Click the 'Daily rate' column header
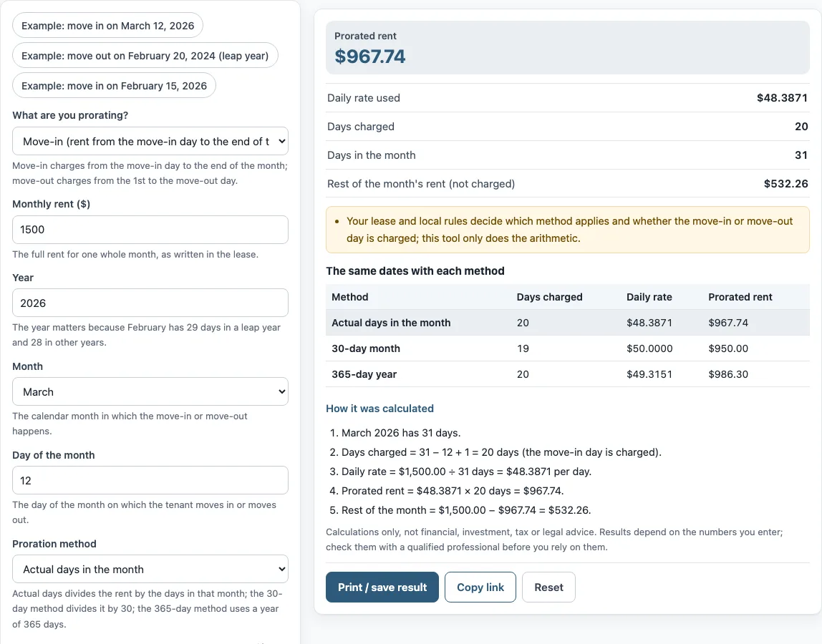The width and height of the screenshot is (822, 644). pos(649,296)
